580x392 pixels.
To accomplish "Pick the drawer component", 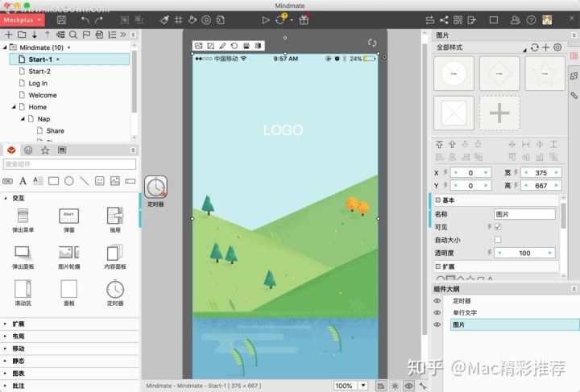I will [x=115, y=221].
